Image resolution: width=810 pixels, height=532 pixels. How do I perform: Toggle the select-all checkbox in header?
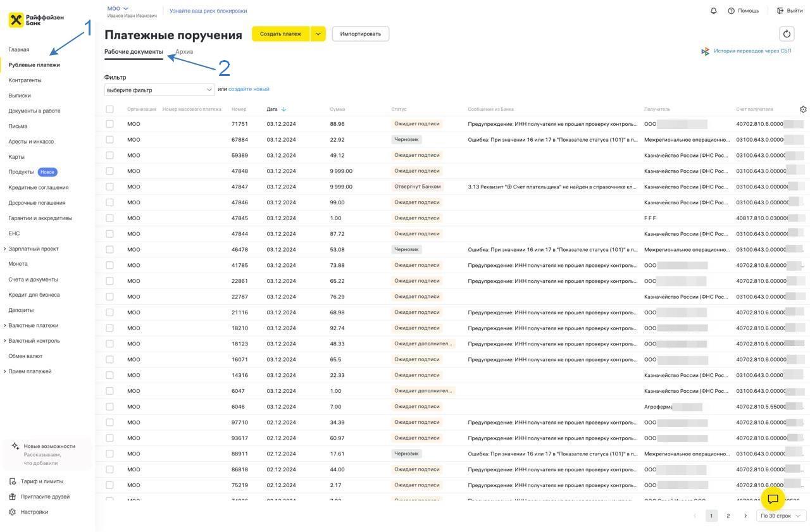click(x=109, y=109)
